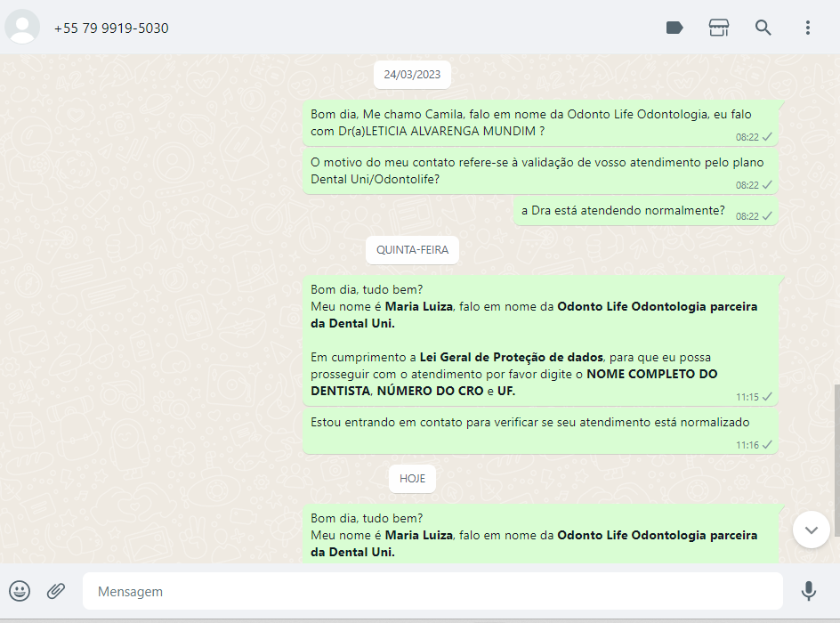
Task: Search messages with the magnifier icon
Action: click(763, 28)
